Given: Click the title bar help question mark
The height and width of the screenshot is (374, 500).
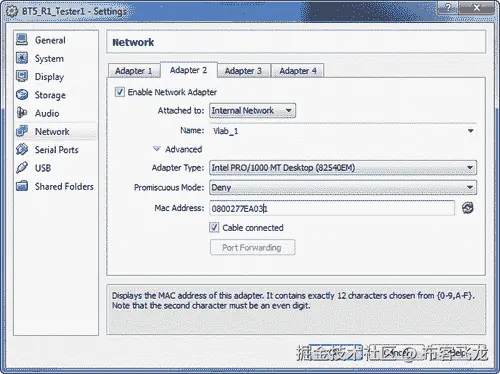Looking at the screenshot, I should pos(448,8).
